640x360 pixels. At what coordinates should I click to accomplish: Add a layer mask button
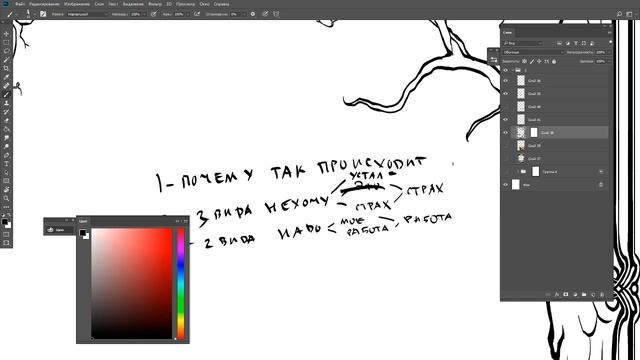click(x=566, y=294)
